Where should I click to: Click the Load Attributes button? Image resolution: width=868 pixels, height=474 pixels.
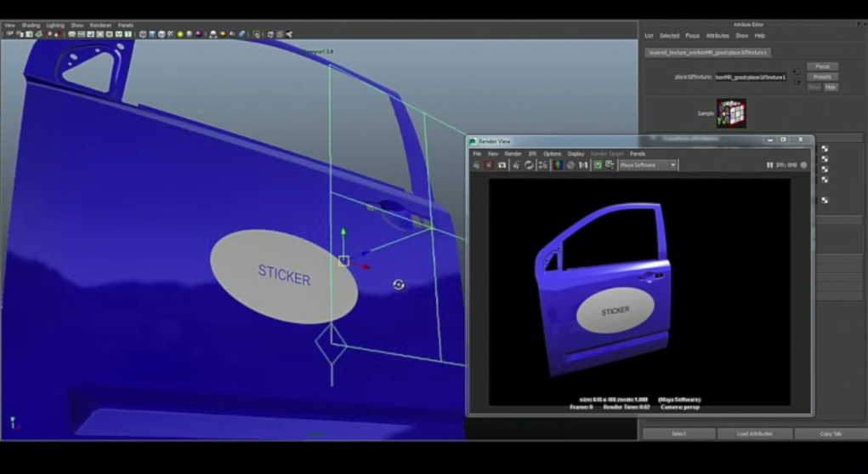tap(754, 434)
